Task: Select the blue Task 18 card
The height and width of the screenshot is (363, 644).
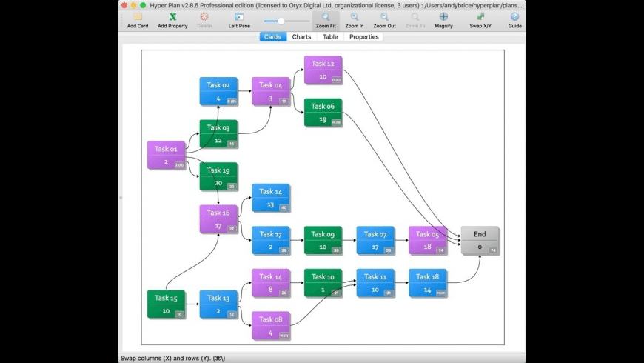Action: coord(428,283)
